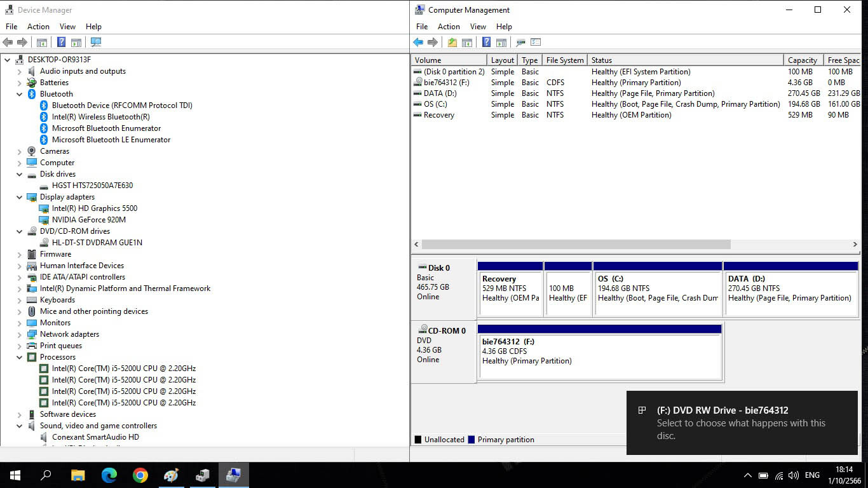Collapse the Processors category
Image resolution: width=868 pixels, height=488 pixels.
(x=19, y=357)
